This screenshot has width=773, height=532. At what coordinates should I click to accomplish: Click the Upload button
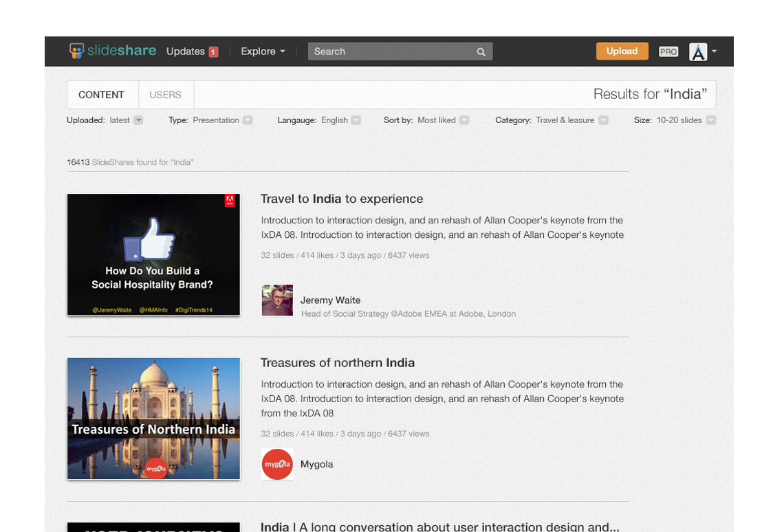(x=621, y=51)
